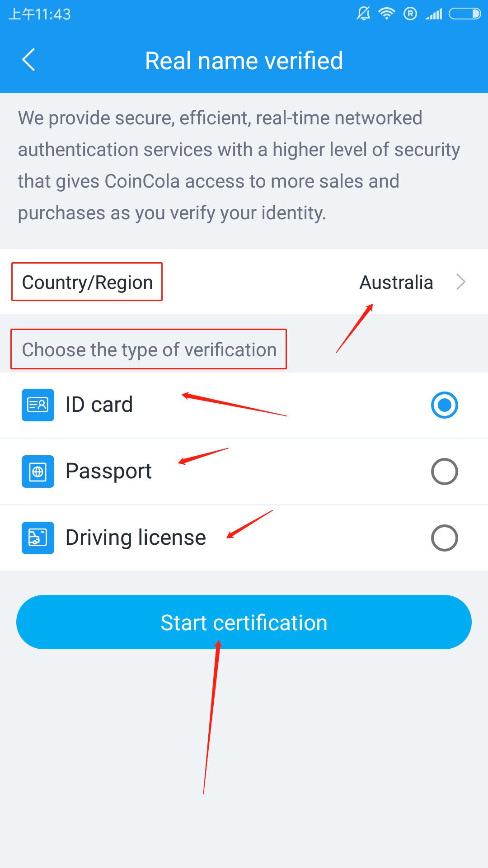488x868 pixels.
Task: Tap the muted notification bell icon
Action: click(363, 14)
